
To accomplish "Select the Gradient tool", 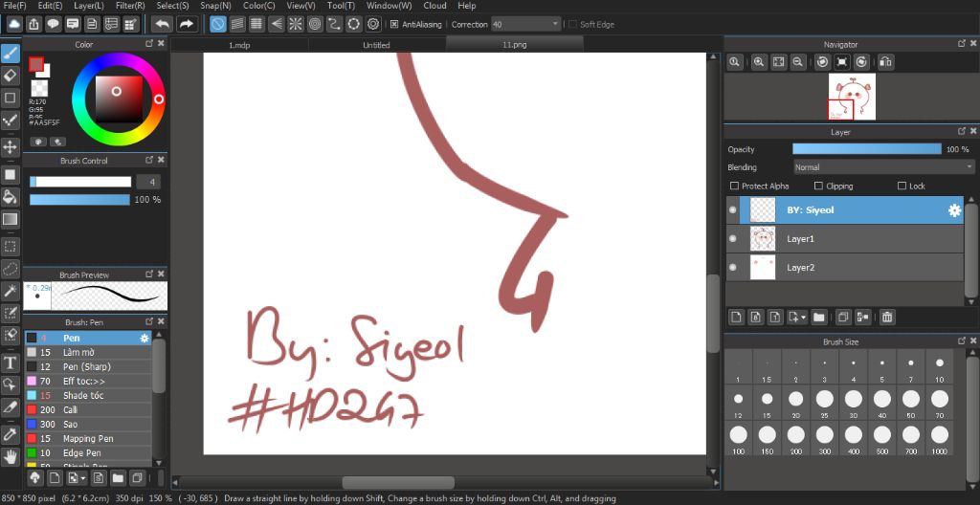I will [x=10, y=219].
